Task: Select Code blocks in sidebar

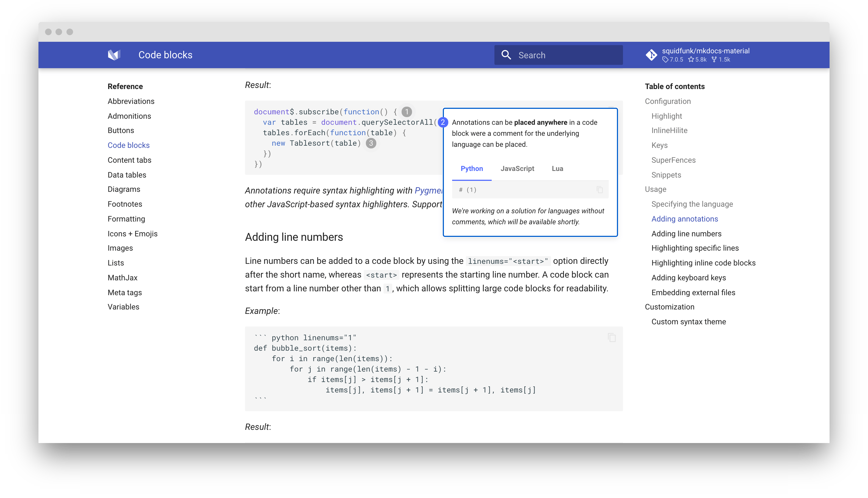Action: click(x=129, y=145)
